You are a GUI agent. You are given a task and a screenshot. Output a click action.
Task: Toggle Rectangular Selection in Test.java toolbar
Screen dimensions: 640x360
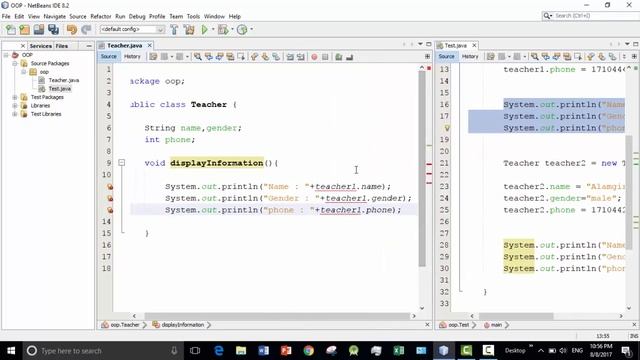click(578, 57)
